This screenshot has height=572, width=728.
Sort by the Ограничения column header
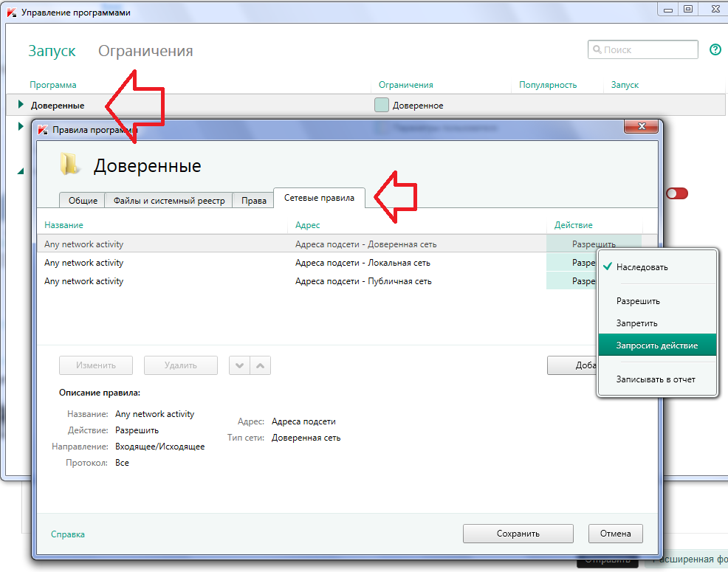(406, 84)
